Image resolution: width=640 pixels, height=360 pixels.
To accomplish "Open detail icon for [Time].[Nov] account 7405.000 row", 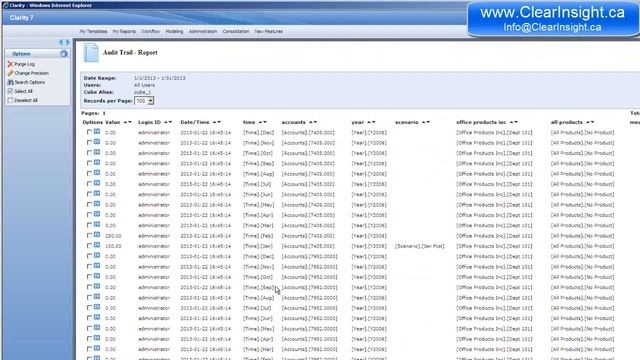I will (x=97, y=142).
